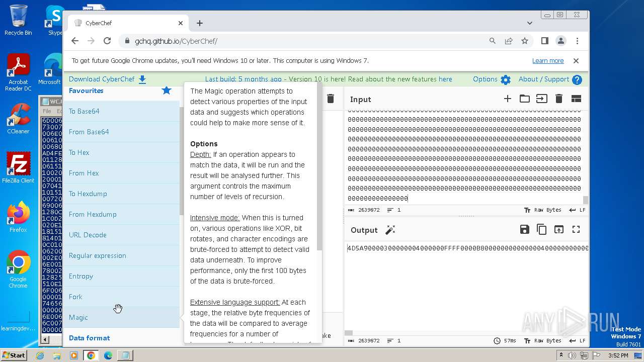Select the Magic operation
The width and height of the screenshot is (644, 362).
[121, 317]
